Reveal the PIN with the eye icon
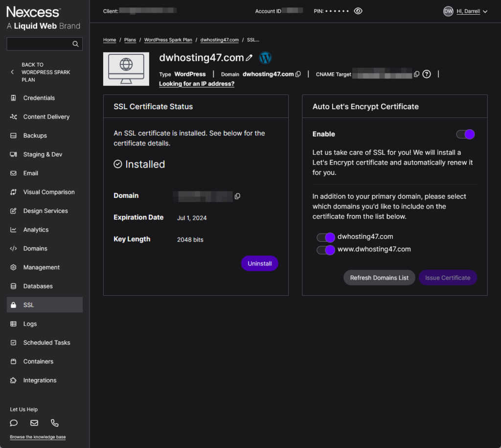501x448 pixels. pyautogui.click(x=358, y=11)
